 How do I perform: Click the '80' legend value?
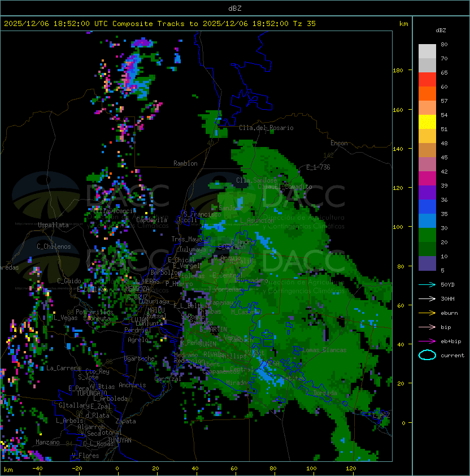tap(444, 44)
